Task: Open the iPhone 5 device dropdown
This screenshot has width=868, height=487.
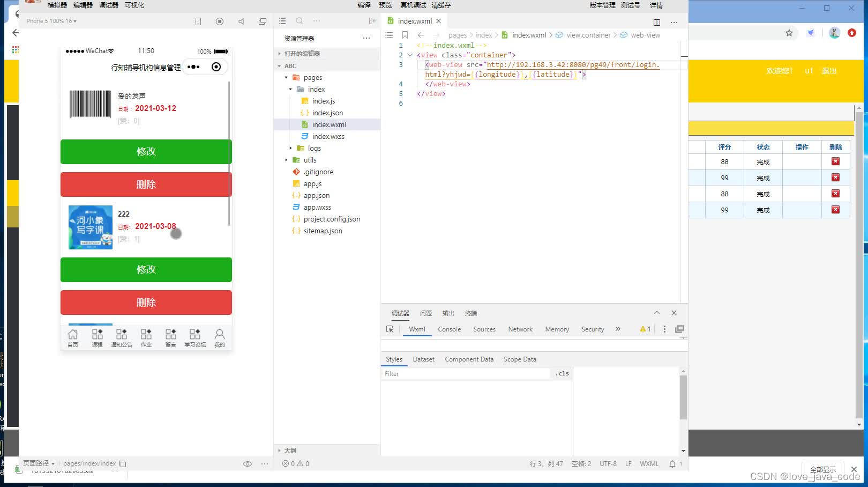Action: [x=51, y=21]
